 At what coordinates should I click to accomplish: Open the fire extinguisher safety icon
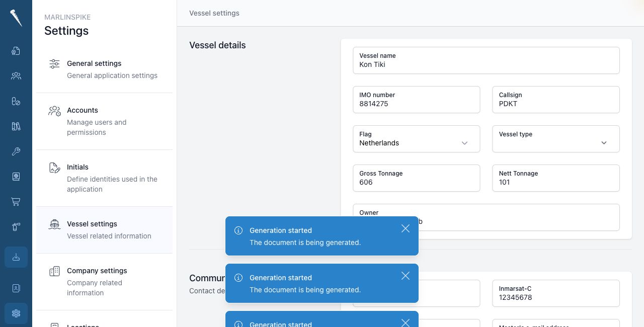pos(16,227)
